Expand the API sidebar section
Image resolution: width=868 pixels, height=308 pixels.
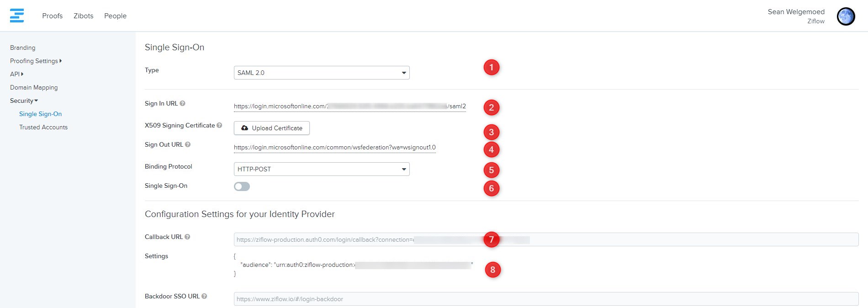(16, 74)
